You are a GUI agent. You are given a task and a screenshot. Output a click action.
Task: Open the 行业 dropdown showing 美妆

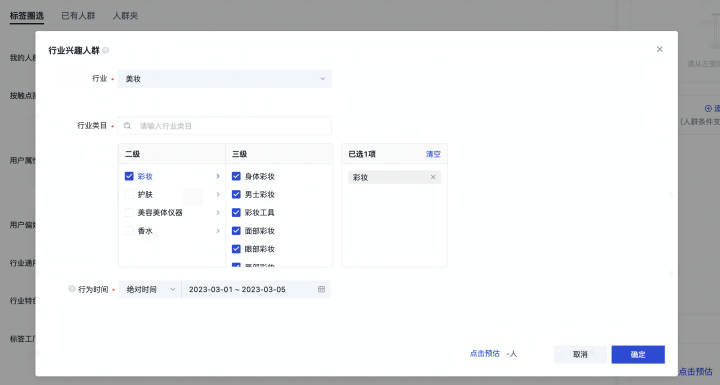pyautogui.click(x=225, y=79)
